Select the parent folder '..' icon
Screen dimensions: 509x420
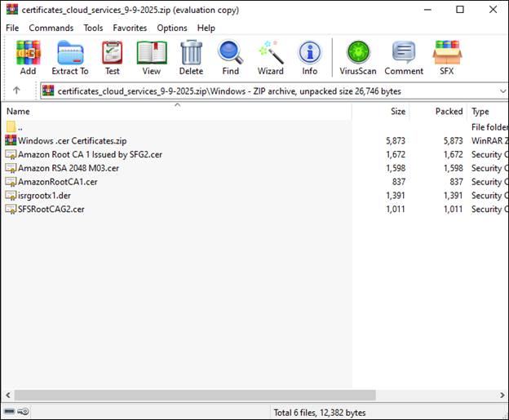point(11,127)
